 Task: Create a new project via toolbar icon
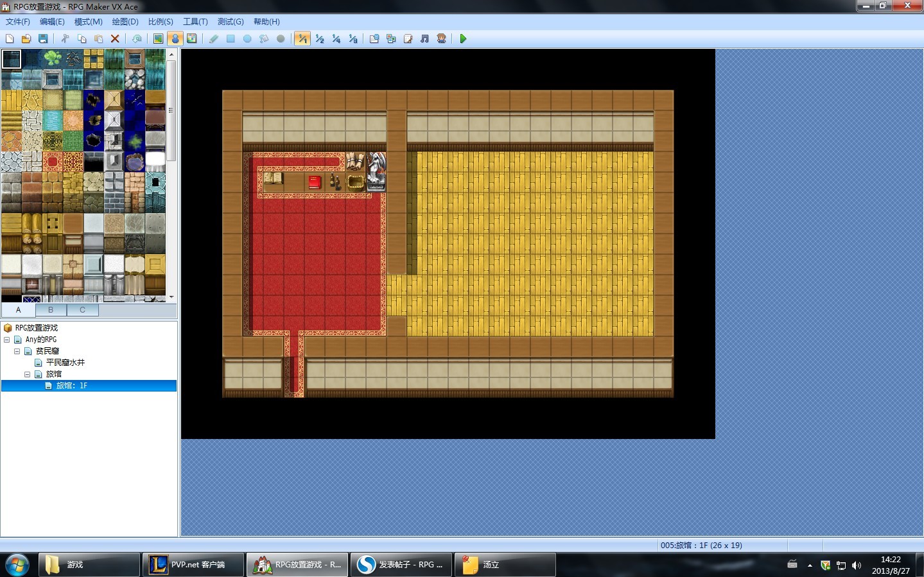click(10, 39)
